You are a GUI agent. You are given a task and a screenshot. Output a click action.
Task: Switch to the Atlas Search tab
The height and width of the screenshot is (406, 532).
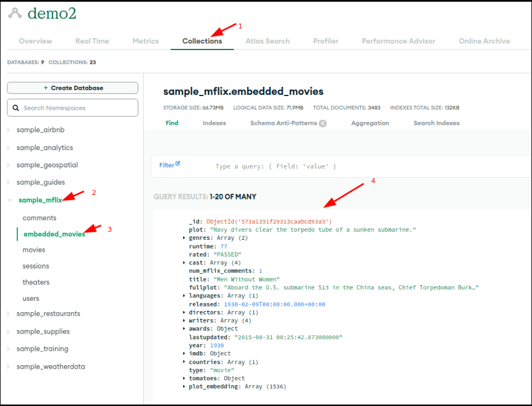point(267,41)
